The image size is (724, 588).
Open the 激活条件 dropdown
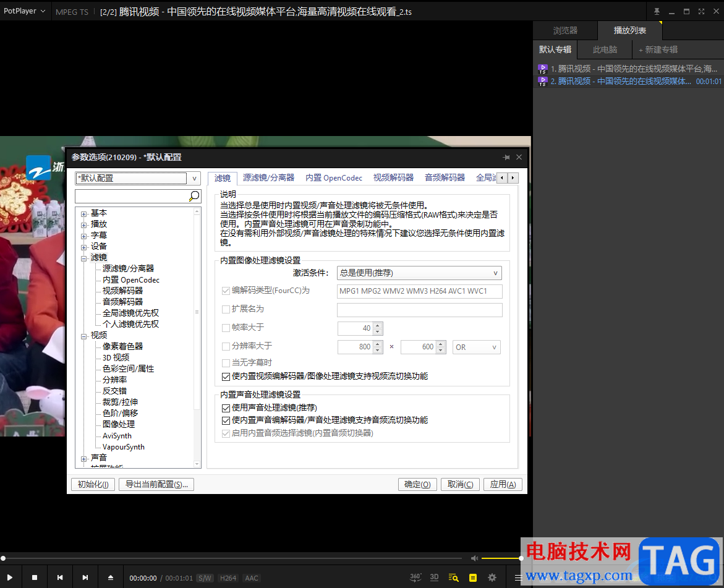pos(419,273)
